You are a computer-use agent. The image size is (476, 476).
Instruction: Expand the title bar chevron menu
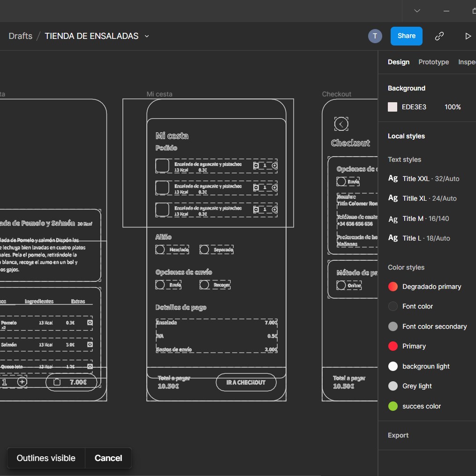417,11
